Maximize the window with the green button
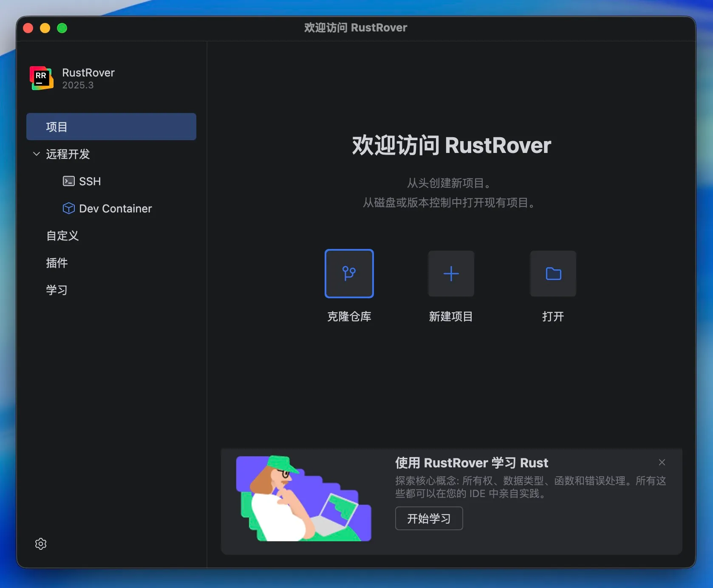 pyautogui.click(x=62, y=28)
